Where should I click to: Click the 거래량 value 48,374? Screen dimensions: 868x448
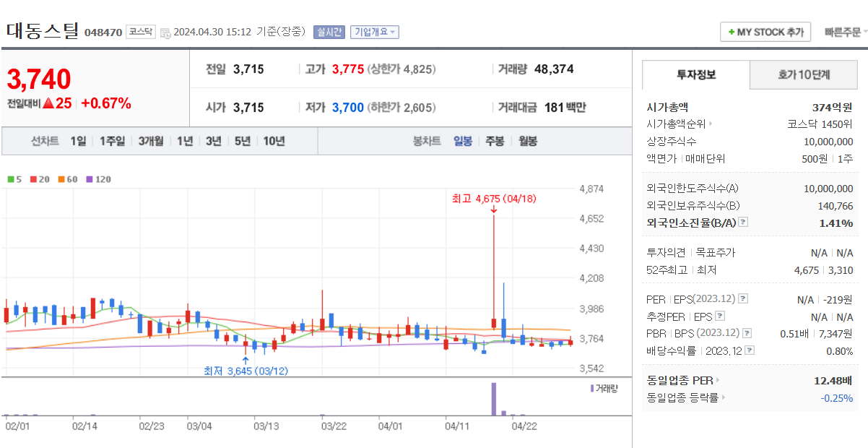[554, 69]
